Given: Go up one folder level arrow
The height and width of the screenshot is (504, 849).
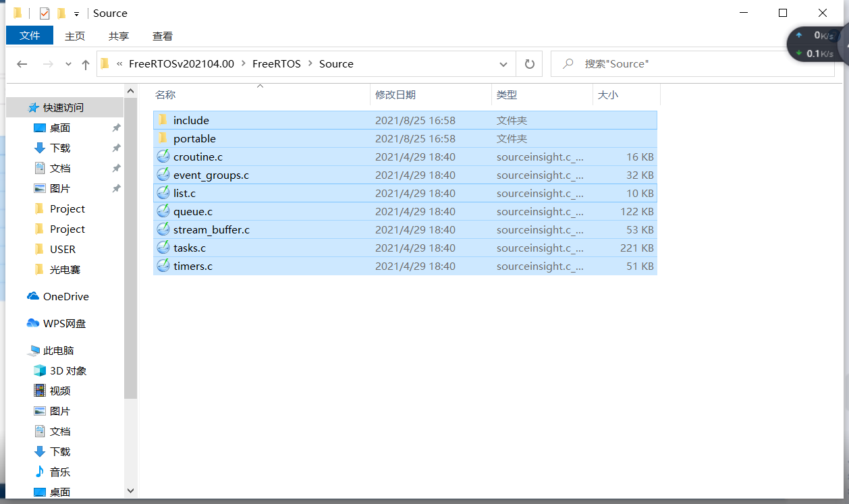Looking at the screenshot, I should (86, 64).
